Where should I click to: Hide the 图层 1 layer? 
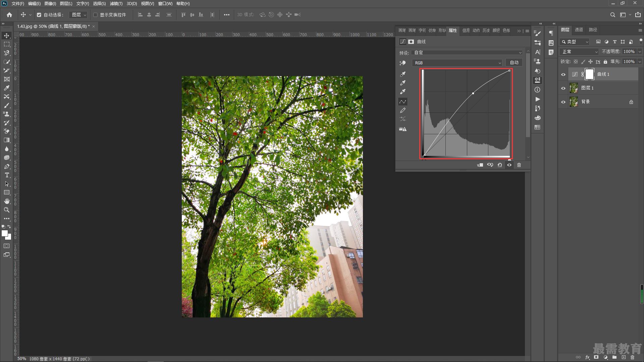tap(563, 88)
